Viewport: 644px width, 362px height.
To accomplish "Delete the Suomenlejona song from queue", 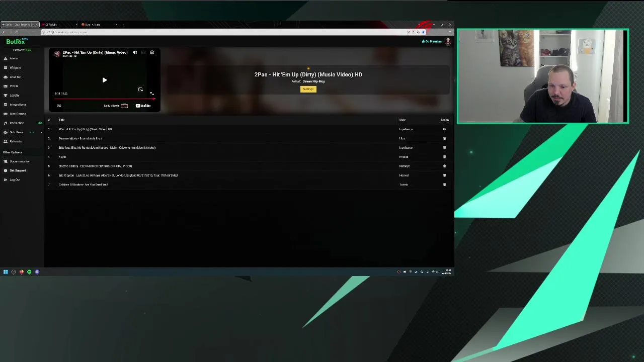I will tap(444, 138).
